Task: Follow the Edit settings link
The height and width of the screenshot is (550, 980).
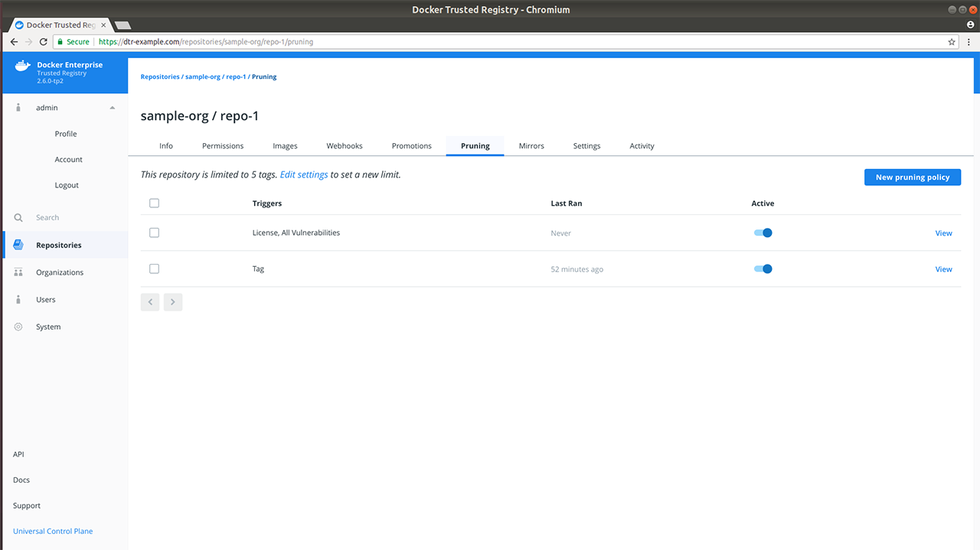Action: [304, 175]
